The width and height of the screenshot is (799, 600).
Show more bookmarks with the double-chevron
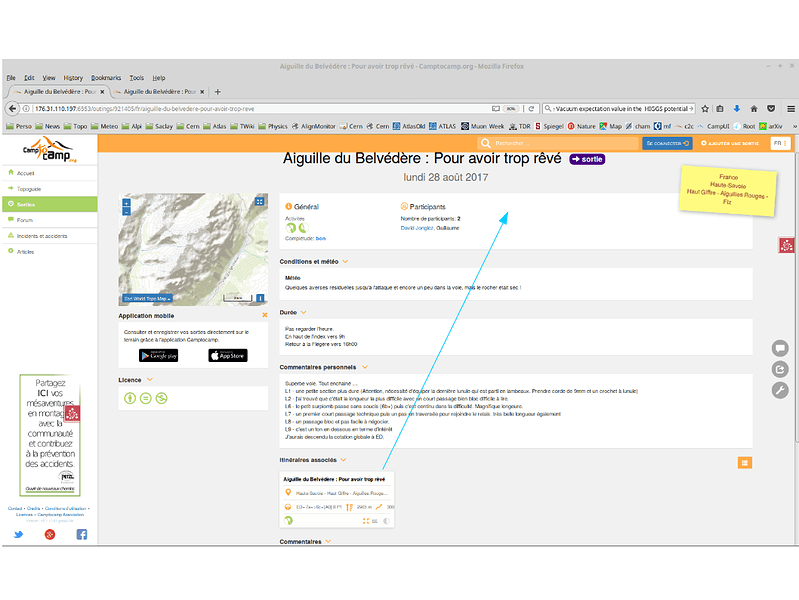(x=794, y=126)
